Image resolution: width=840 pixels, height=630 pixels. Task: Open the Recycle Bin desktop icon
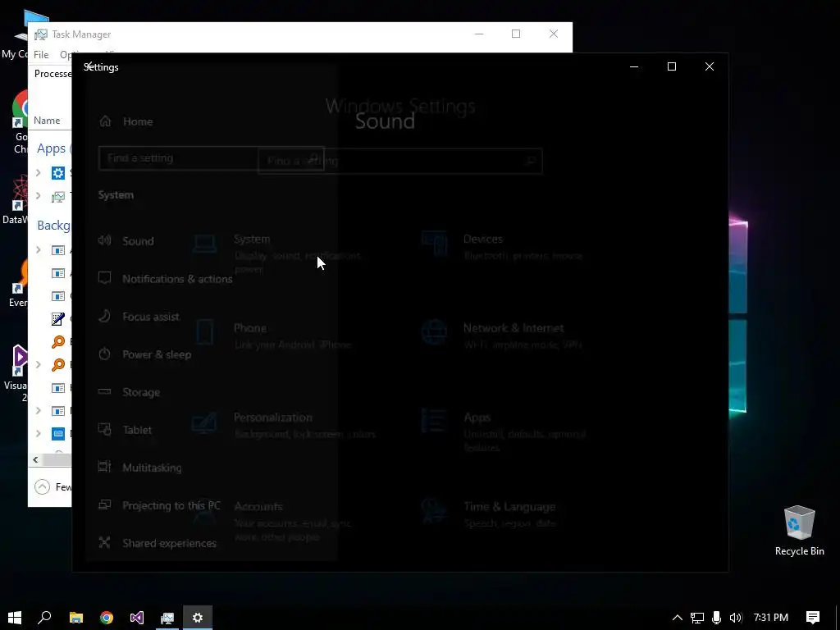(x=799, y=531)
